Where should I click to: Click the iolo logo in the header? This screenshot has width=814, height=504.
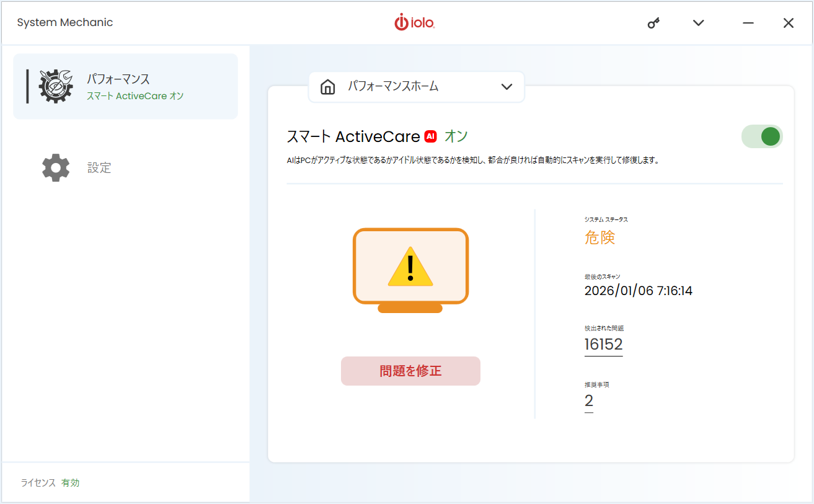[x=414, y=22]
